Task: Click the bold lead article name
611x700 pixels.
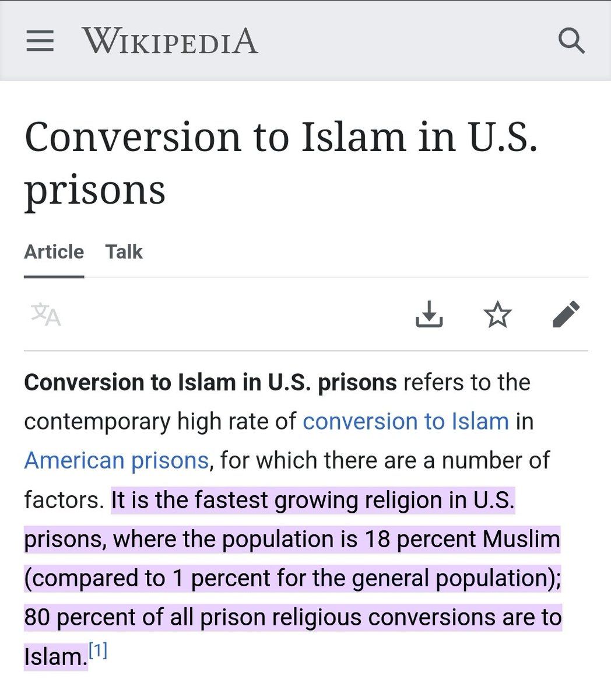Action: coord(210,383)
